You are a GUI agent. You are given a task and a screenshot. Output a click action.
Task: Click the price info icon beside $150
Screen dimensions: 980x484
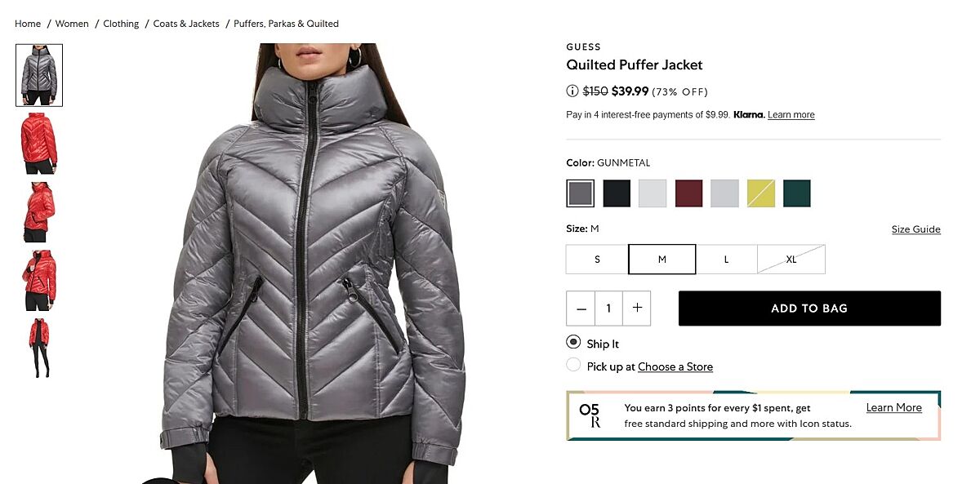coord(572,91)
